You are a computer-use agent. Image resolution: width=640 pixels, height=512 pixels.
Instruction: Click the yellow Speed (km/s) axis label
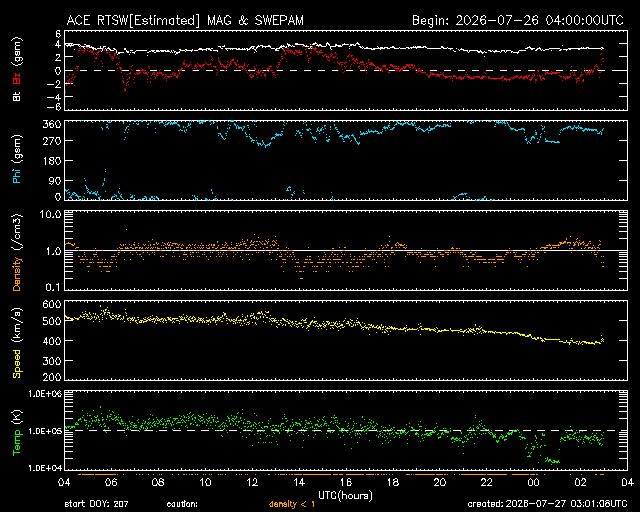17,342
